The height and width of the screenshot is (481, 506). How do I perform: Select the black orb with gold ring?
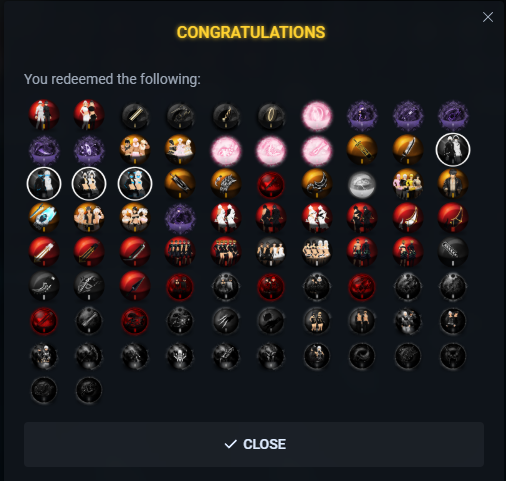point(271,115)
